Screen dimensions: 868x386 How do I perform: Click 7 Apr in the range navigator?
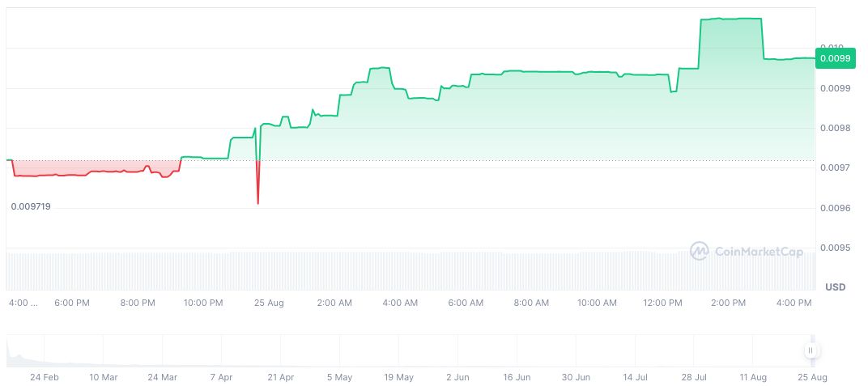pyautogui.click(x=220, y=377)
